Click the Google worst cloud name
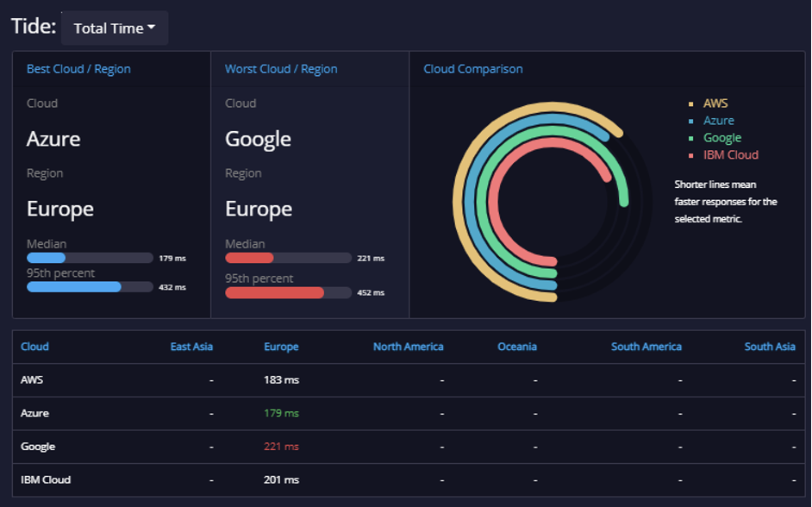812x507 pixels. tap(258, 140)
